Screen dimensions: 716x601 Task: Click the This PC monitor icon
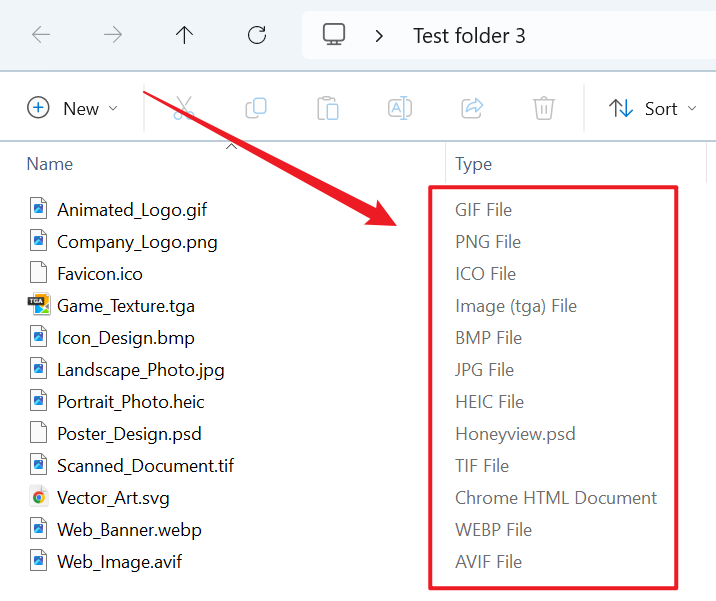[x=334, y=35]
